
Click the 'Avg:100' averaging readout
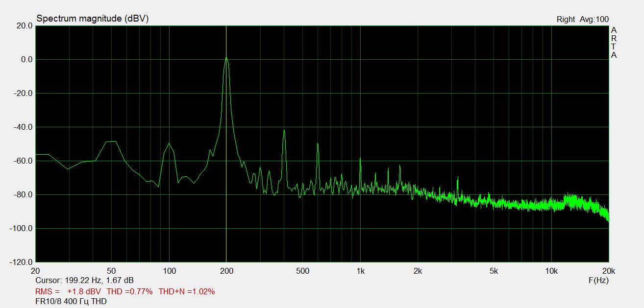tap(594, 20)
